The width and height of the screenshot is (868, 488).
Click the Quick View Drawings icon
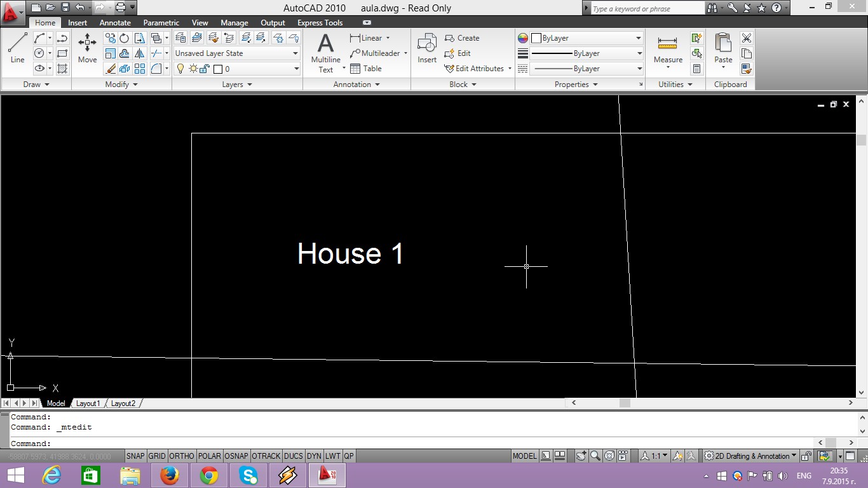tap(560, 456)
